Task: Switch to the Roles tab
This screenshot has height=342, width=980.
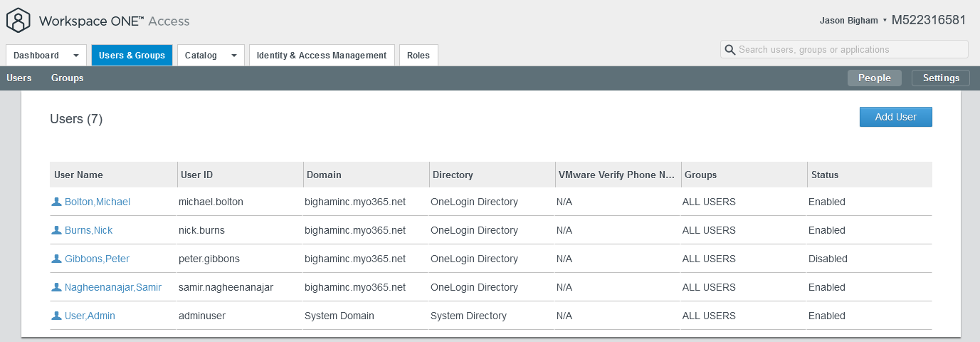Action: 418,56
